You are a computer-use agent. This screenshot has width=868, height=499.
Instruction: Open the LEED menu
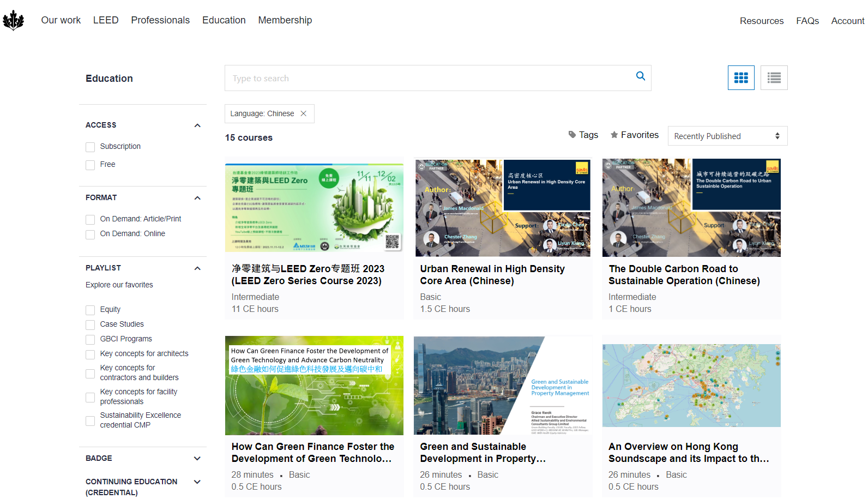[106, 20]
